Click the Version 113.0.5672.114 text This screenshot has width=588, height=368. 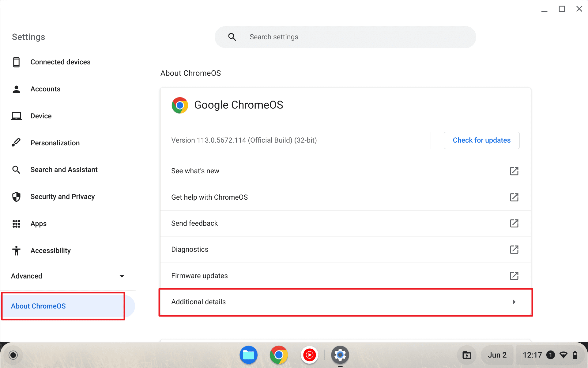click(244, 140)
